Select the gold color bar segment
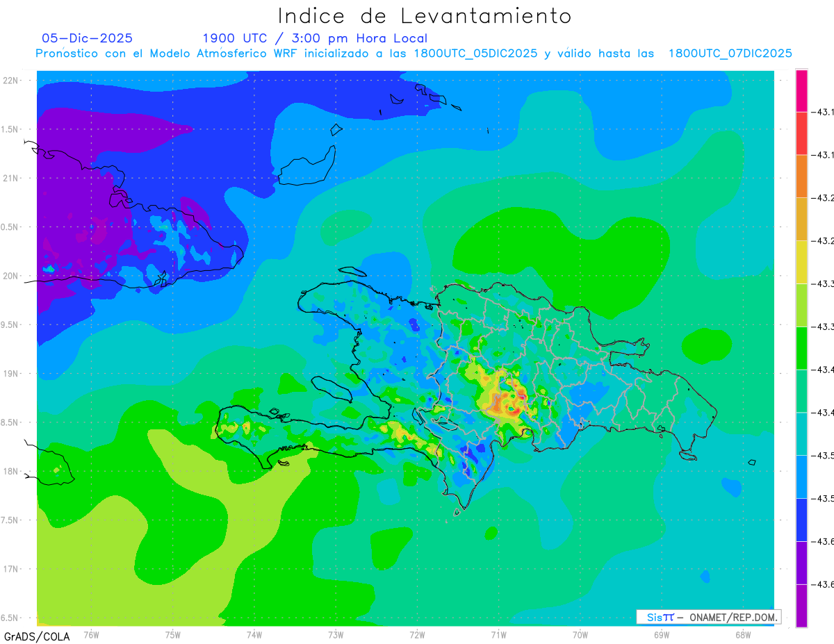Screen dimensions: 834x644 coord(801,220)
